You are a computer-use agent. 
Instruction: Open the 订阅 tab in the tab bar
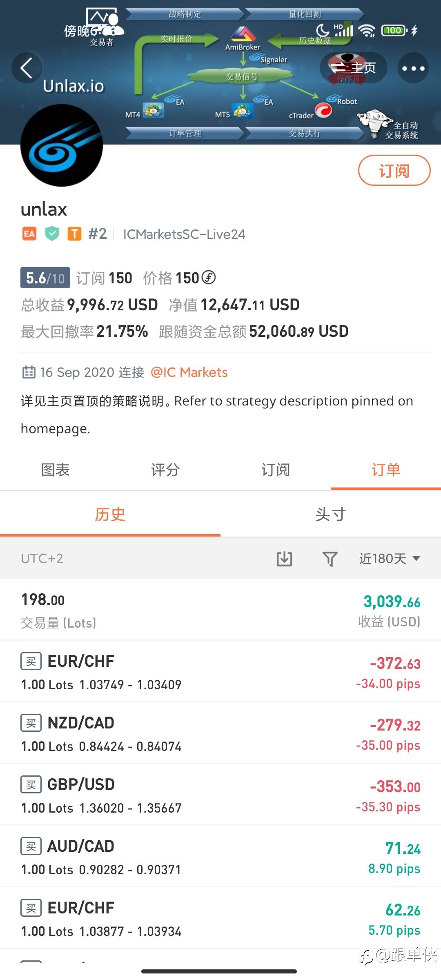[x=276, y=470]
